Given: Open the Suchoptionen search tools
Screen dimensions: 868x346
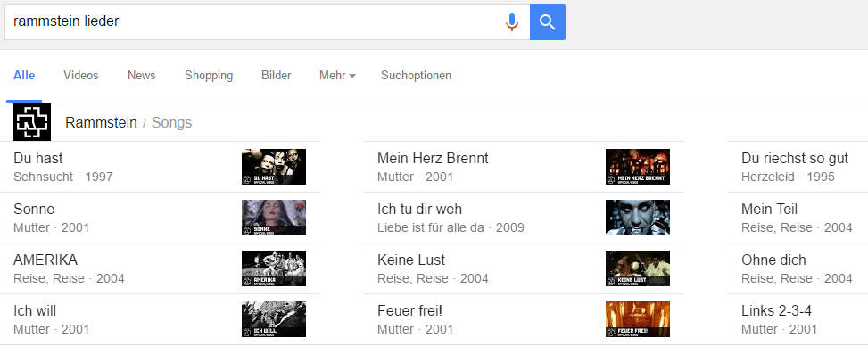Looking at the screenshot, I should pos(417,75).
